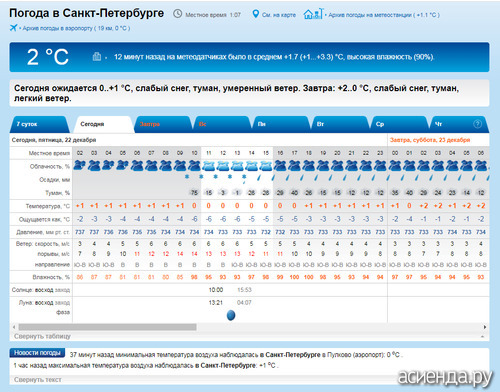
Task: Collapse table via Свернуть таблицу
Action: tap(42, 336)
